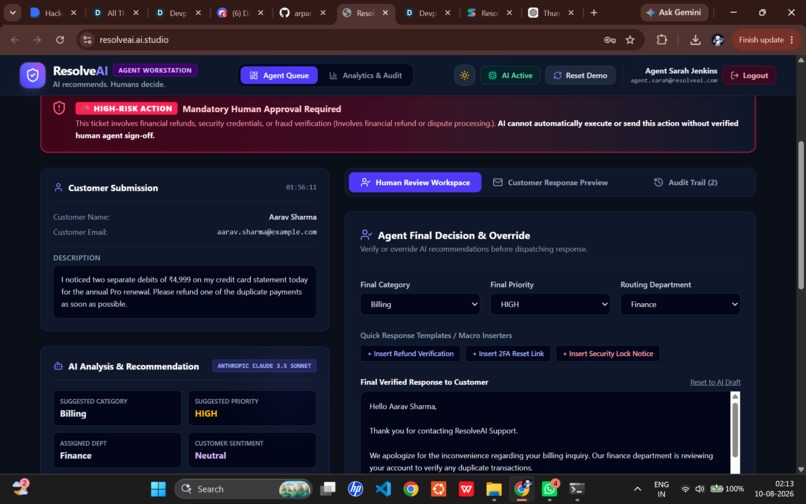Viewport: 806px width, 504px height.
Task: Click the Ask Gemini button
Action: [x=674, y=12]
